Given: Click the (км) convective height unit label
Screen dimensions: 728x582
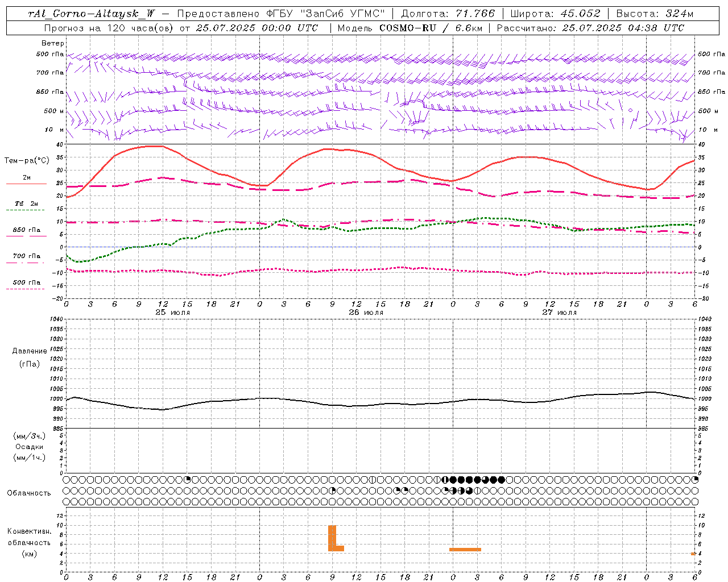Looking at the screenshot, I should click(x=30, y=554).
